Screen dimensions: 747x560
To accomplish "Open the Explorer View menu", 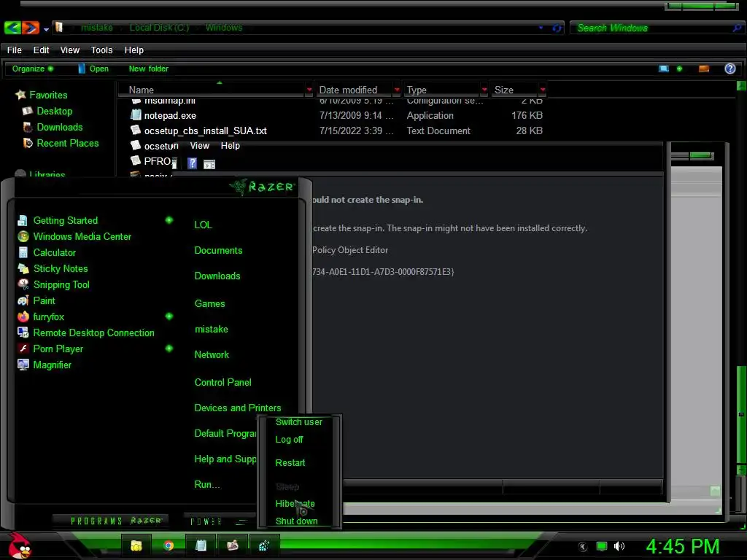I will (69, 50).
